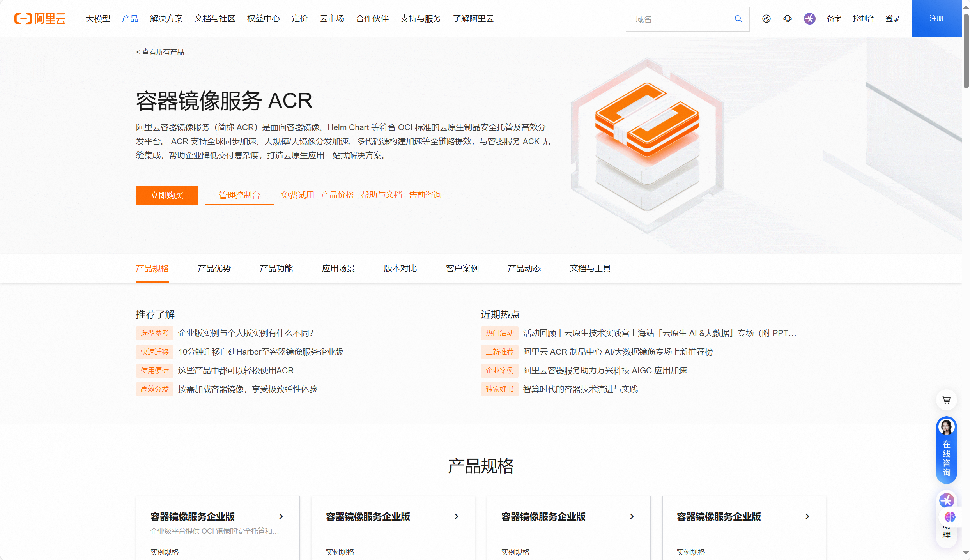
Task: Open the 权益中心 menu
Action: (264, 19)
